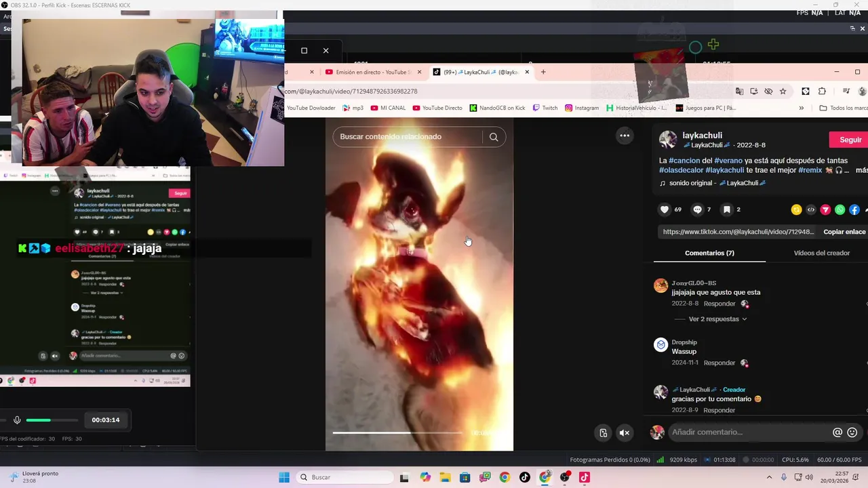
Task: Click the Chrome address bar URL
Action: (351, 91)
